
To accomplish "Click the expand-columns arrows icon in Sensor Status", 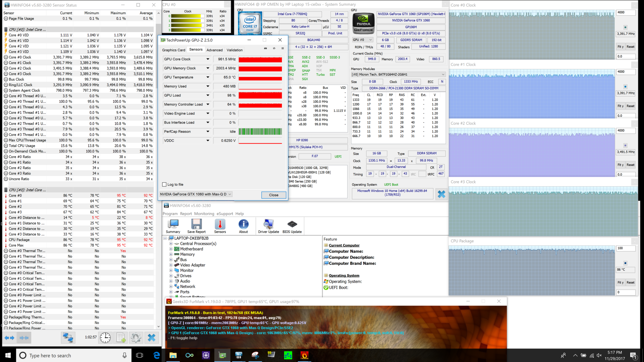I will click(x=10, y=338).
